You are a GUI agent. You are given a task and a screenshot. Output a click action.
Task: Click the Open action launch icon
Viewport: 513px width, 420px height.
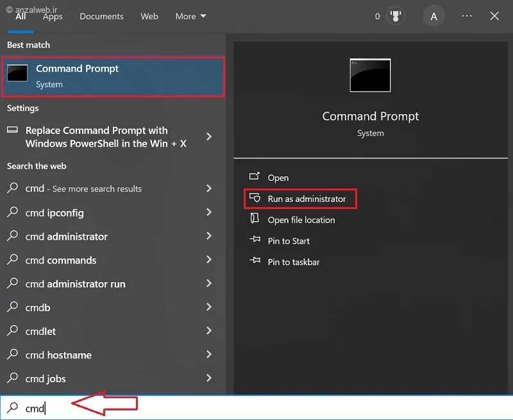point(255,178)
